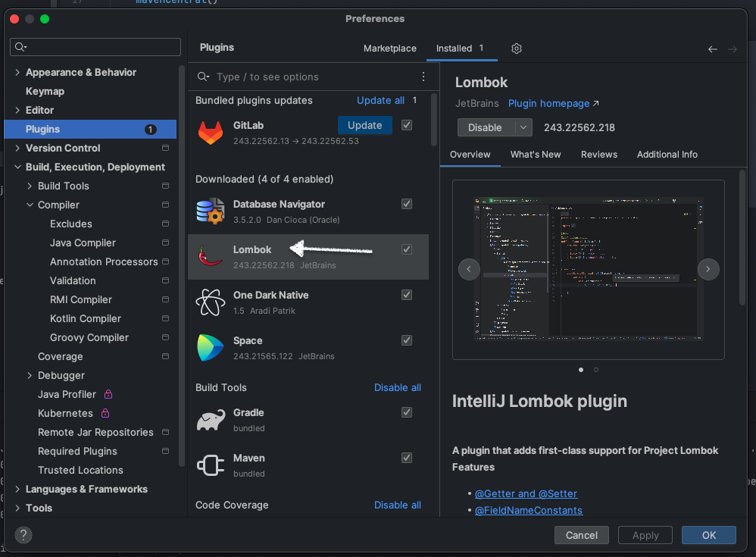Click the Cancel button
The width and height of the screenshot is (756, 557).
tap(582, 535)
